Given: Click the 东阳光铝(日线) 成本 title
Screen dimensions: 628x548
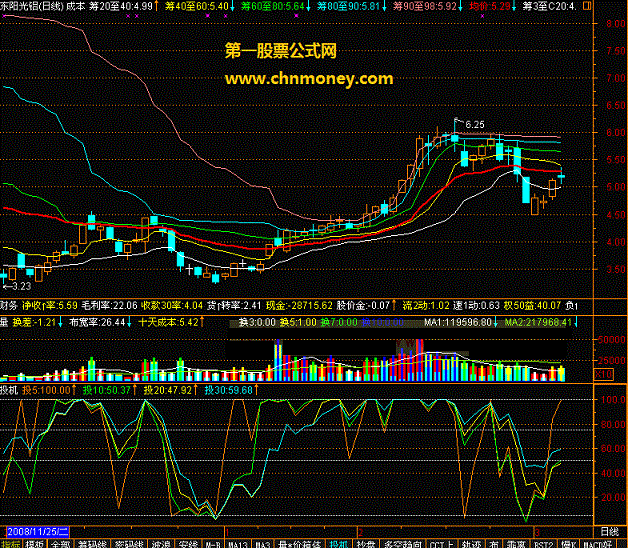Looking at the screenshot, I should pos(43,6).
